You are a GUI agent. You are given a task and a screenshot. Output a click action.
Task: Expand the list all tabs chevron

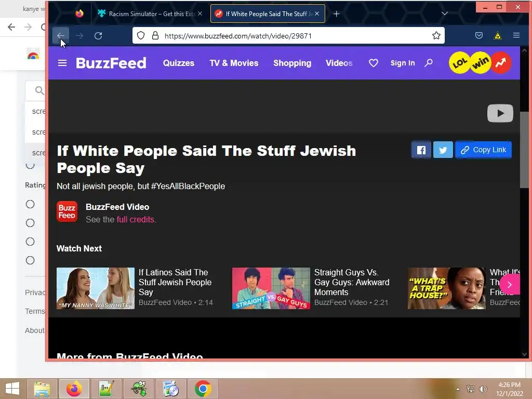point(445,14)
